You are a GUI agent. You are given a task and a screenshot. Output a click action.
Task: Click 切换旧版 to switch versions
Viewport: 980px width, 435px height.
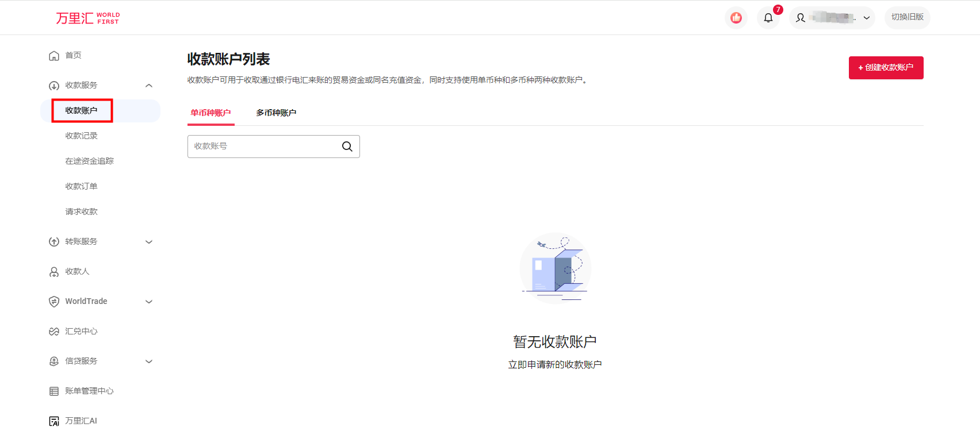click(x=907, y=17)
